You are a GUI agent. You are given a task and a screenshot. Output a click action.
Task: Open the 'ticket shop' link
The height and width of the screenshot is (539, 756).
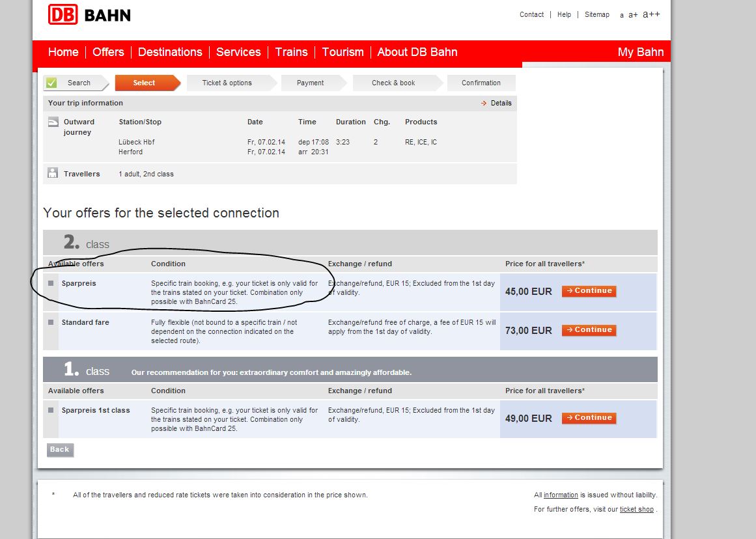point(636,510)
